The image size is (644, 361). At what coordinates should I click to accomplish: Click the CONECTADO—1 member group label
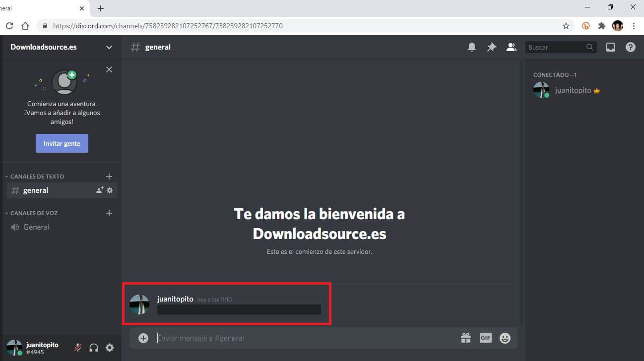tap(555, 75)
